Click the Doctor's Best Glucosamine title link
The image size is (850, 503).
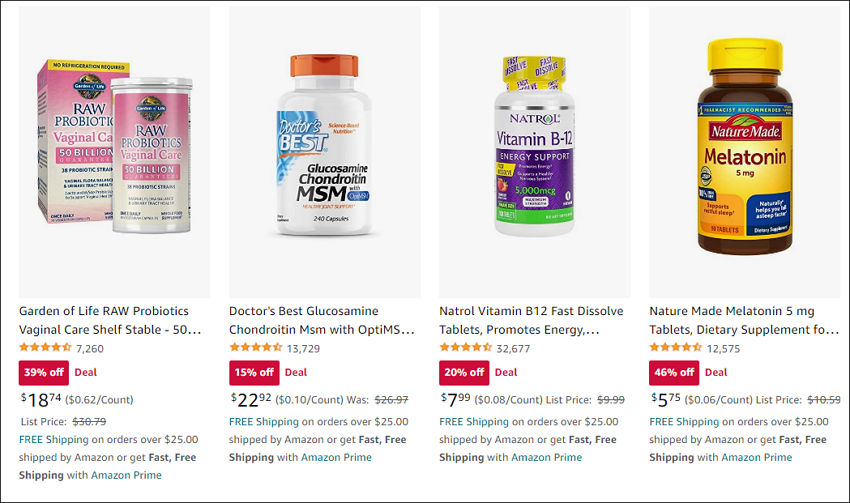321,320
